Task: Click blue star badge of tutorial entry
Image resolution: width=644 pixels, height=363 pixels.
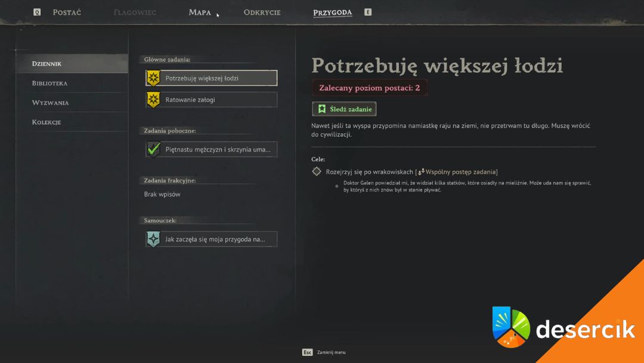Action: coord(153,239)
